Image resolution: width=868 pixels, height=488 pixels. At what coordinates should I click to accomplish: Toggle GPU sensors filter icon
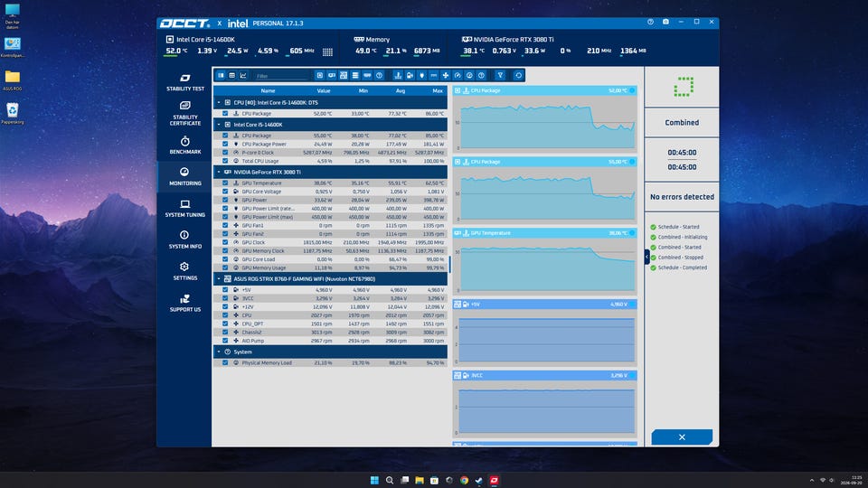[332, 75]
